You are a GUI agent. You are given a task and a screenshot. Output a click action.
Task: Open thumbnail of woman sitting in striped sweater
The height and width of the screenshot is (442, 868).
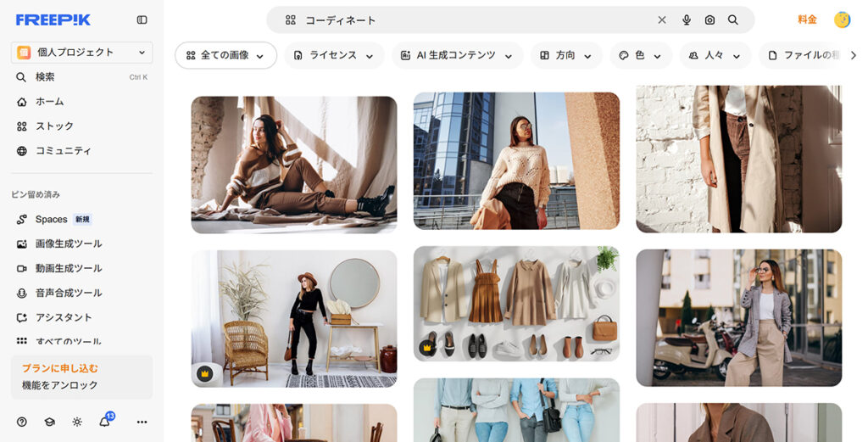tap(294, 165)
